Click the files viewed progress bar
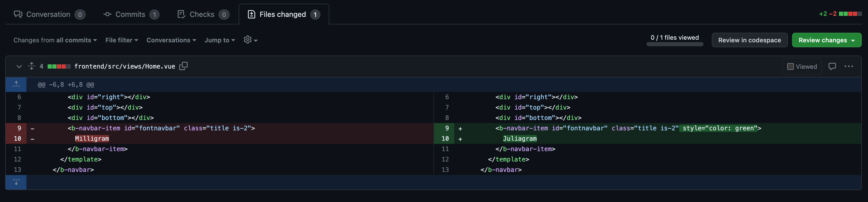This screenshot has width=868, height=202. tap(675, 44)
